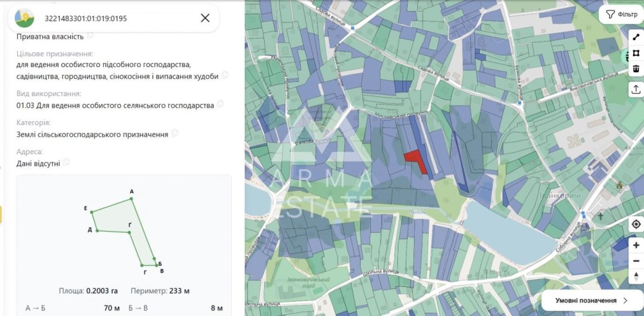This screenshot has width=644, height=316.
Task: Expand the Умовні позначення legend
Action: [591, 301]
